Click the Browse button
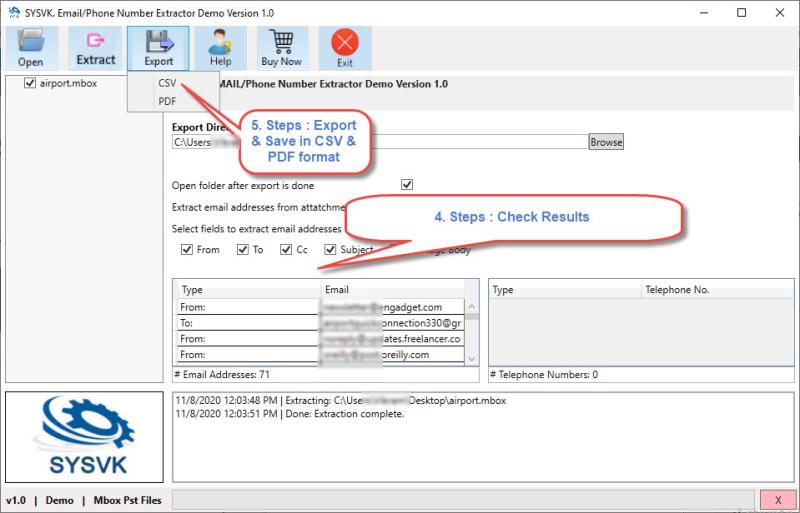This screenshot has width=800, height=513. coord(606,142)
